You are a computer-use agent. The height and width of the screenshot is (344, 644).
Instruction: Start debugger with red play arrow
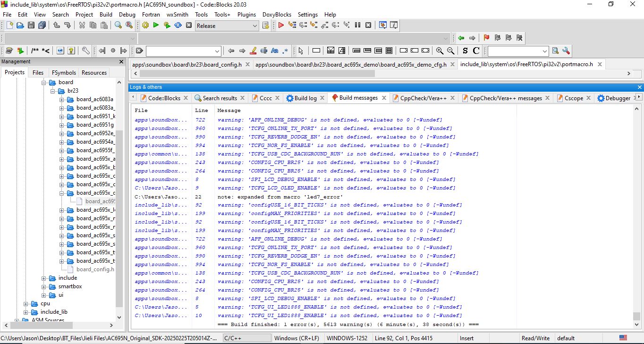[281, 26]
